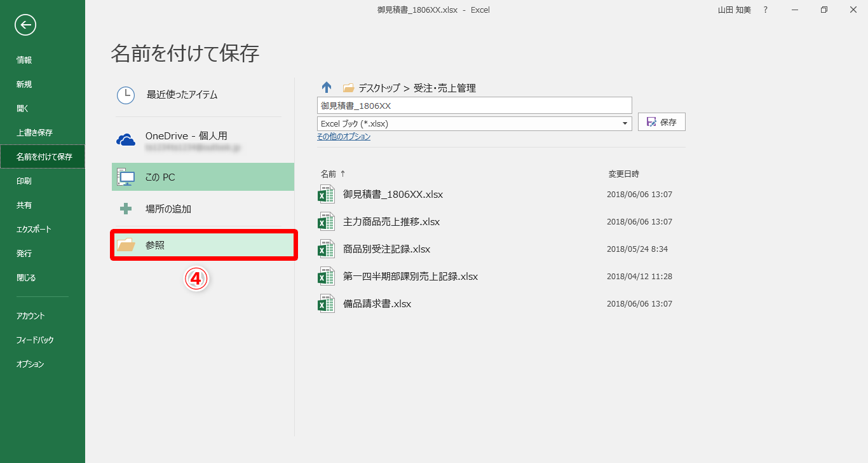Sort by the 名前 column header
This screenshot has width=868, height=463.
[329, 174]
